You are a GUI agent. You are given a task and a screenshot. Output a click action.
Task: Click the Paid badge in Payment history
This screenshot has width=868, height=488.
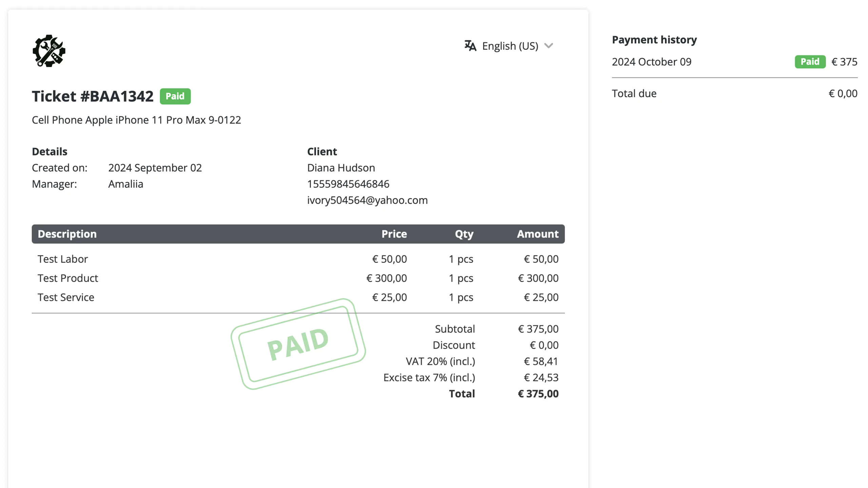(810, 62)
